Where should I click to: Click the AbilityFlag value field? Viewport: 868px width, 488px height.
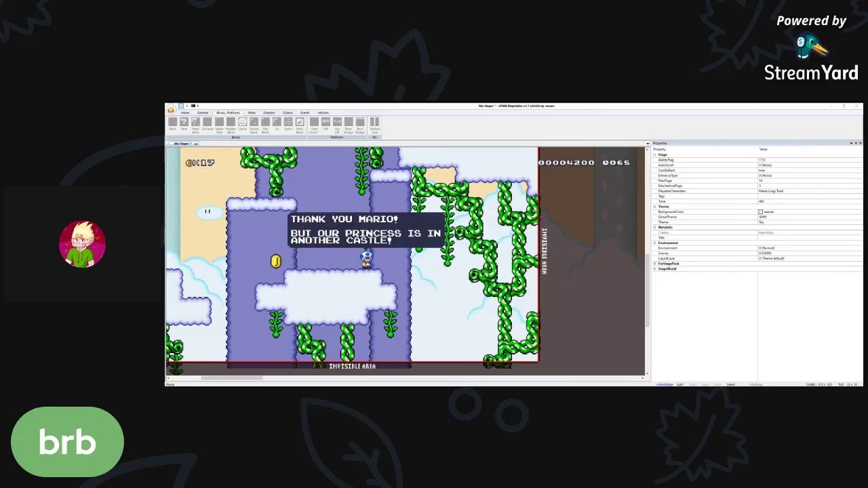click(810, 160)
